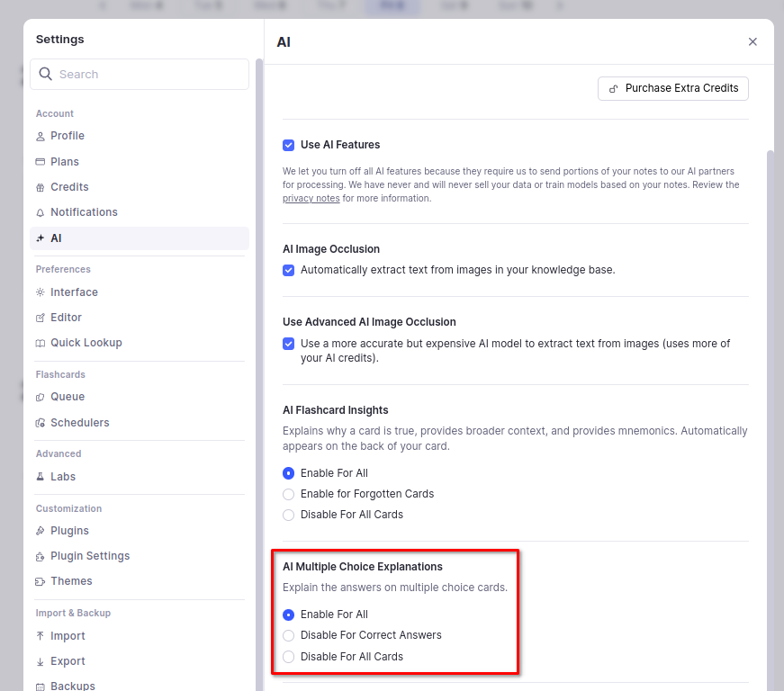784x691 pixels.
Task: Disable Advanced AI Image Occlusion checkbox
Action: (289, 344)
